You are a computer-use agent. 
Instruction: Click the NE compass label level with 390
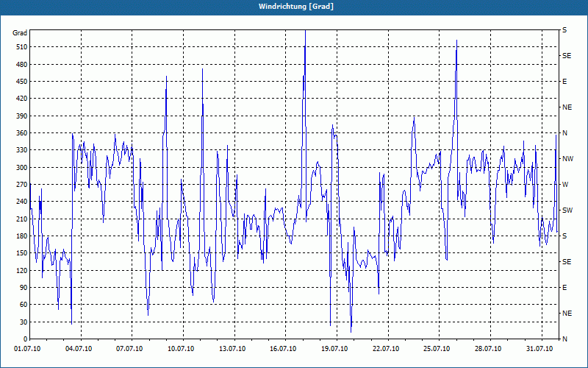pos(567,107)
